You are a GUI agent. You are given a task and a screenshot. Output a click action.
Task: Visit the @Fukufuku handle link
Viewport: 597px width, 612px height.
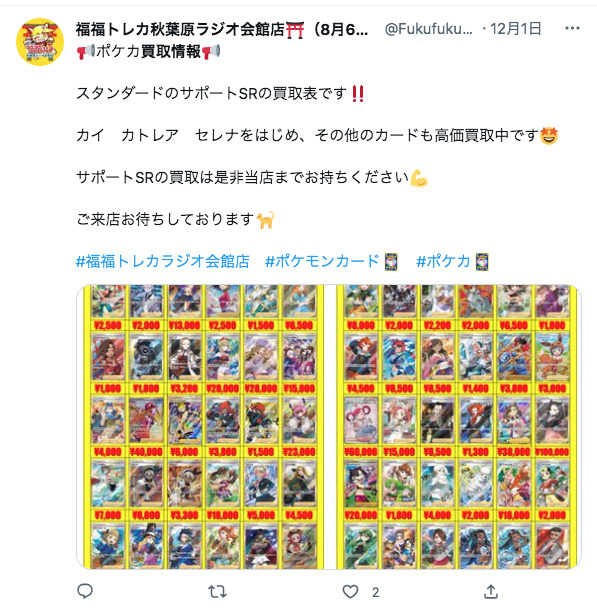coord(428,29)
